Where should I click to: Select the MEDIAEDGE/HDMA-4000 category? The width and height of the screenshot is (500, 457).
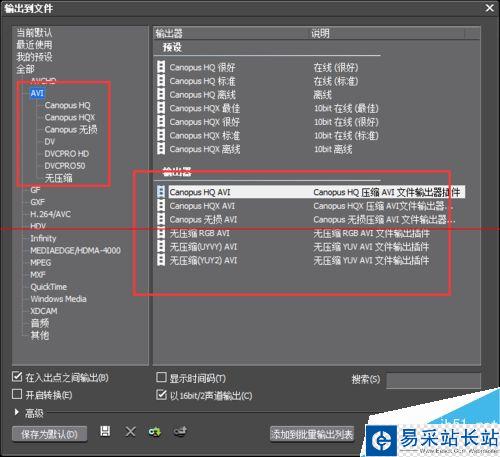[75, 250]
